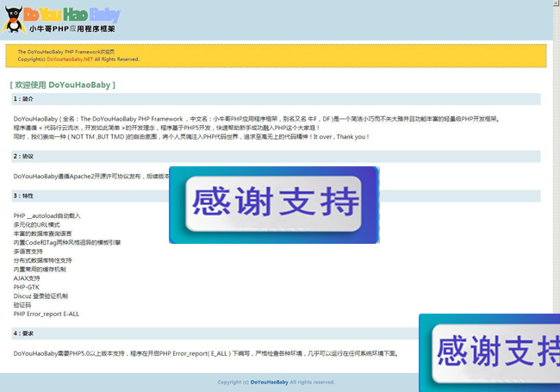Click the '多语言支持' feature line

[28, 252]
